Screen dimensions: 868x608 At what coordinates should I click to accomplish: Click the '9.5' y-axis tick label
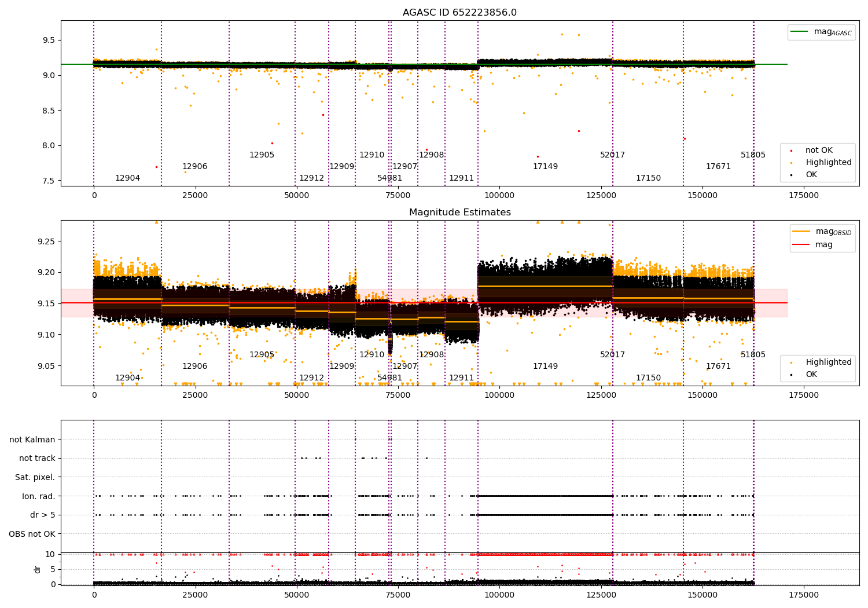point(49,41)
